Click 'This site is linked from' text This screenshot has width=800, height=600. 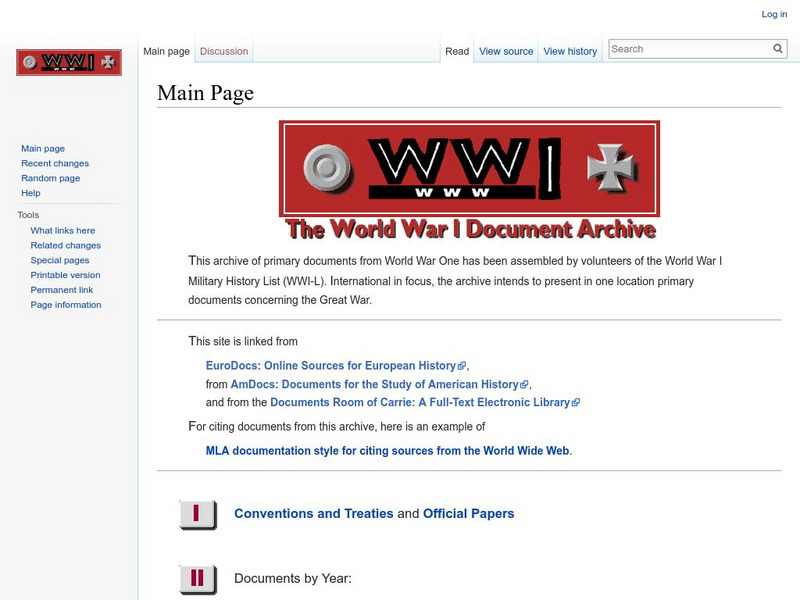[x=243, y=341]
